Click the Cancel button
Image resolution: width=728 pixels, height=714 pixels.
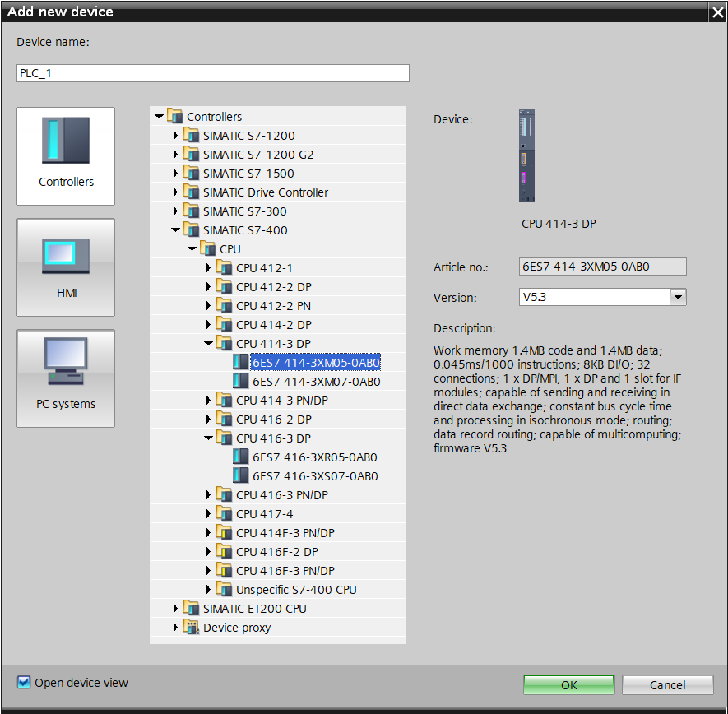(x=667, y=684)
